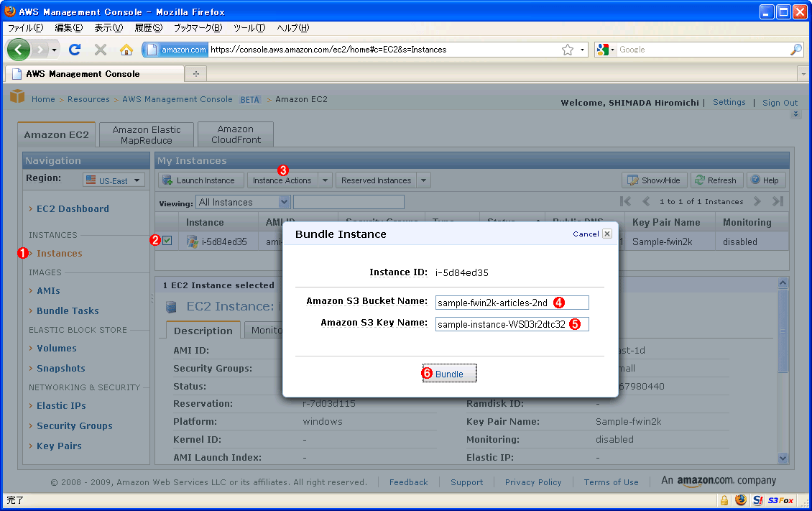The height and width of the screenshot is (511, 812).
Task: Click the AWS cube logo icon
Action: (x=18, y=96)
